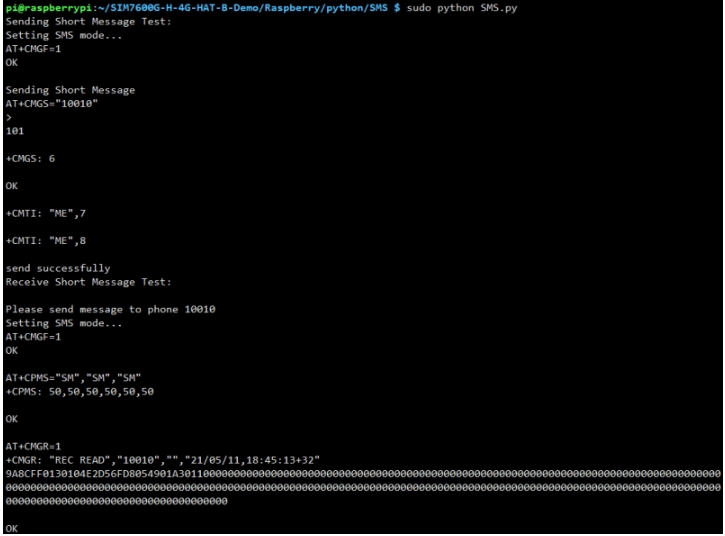Click 'Sending Short Message Test:' line
This screenshot has height=536, width=725.
[x=88, y=22]
